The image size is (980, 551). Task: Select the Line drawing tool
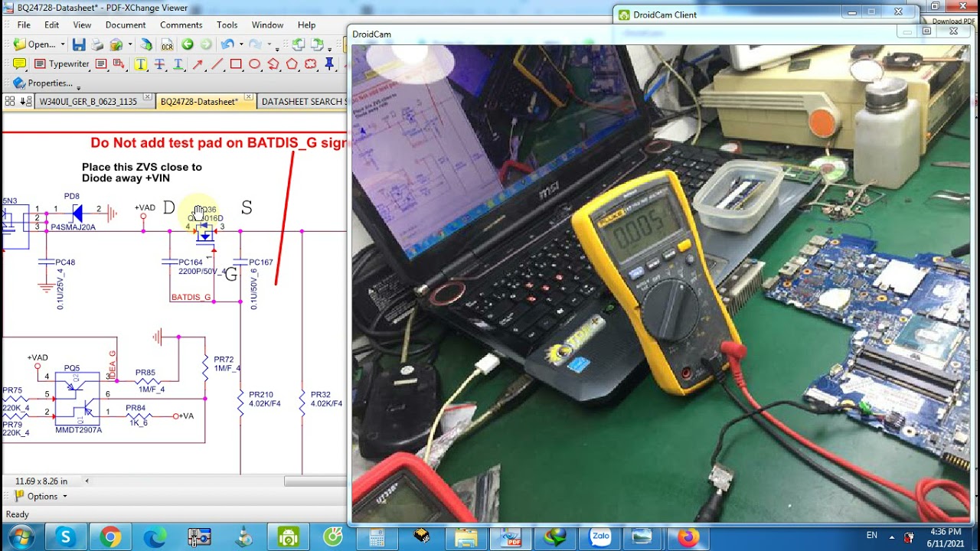click(x=217, y=64)
